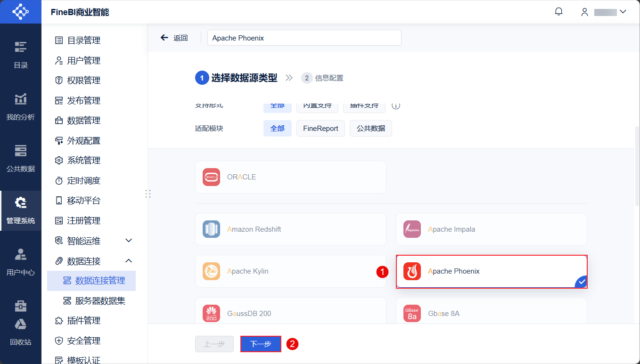Expand the 智能运维 submenu chevron
Image resolution: width=640 pixels, height=364 pixels.
pos(129,241)
